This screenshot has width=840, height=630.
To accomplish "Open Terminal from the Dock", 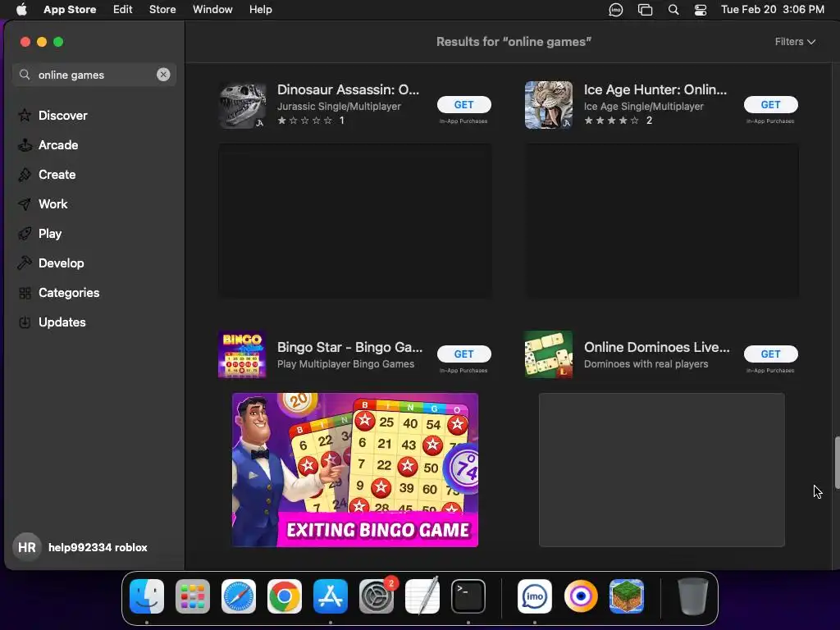I will [468, 596].
